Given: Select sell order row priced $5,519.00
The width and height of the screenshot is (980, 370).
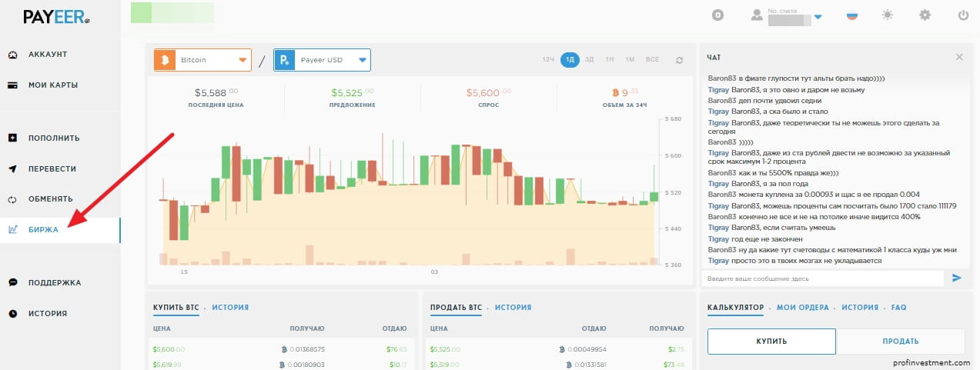Looking at the screenshot, I should tap(557, 364).
